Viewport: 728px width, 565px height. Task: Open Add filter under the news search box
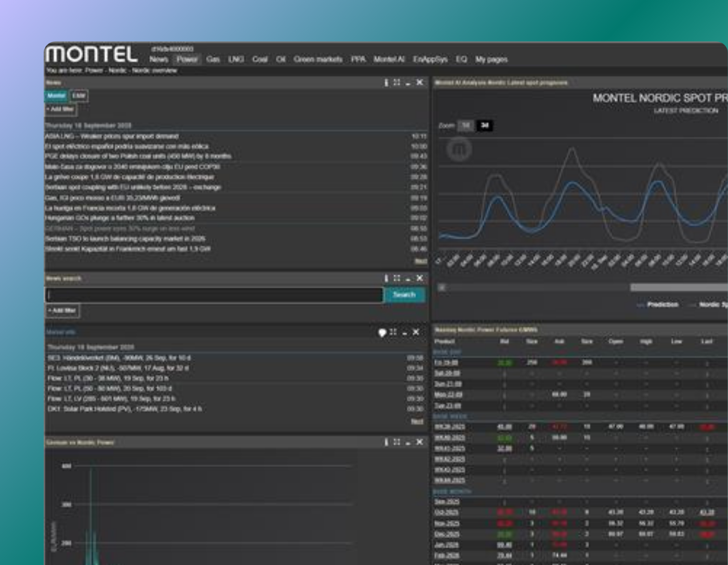point(62,310)
